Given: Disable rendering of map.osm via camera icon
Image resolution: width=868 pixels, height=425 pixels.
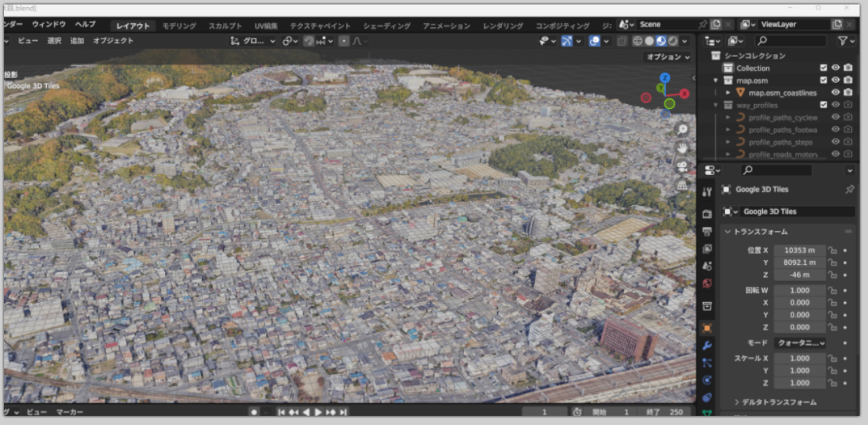Looking at the screenshot, I should (848, 80).
